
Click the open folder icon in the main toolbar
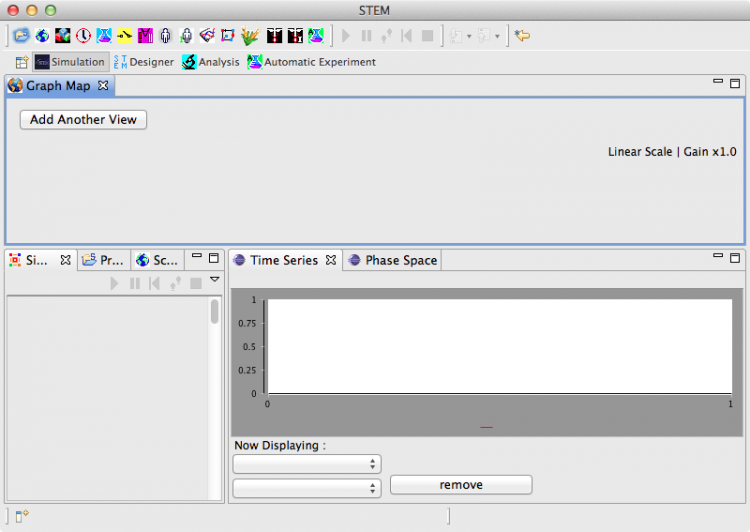(x=21, y=36)
